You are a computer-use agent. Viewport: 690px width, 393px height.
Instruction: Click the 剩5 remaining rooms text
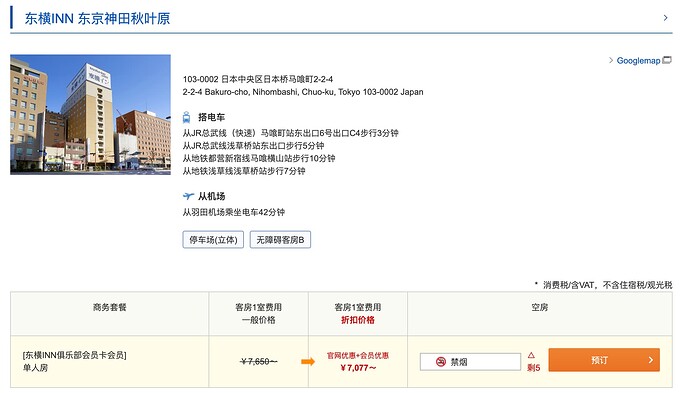coord(533,368)
